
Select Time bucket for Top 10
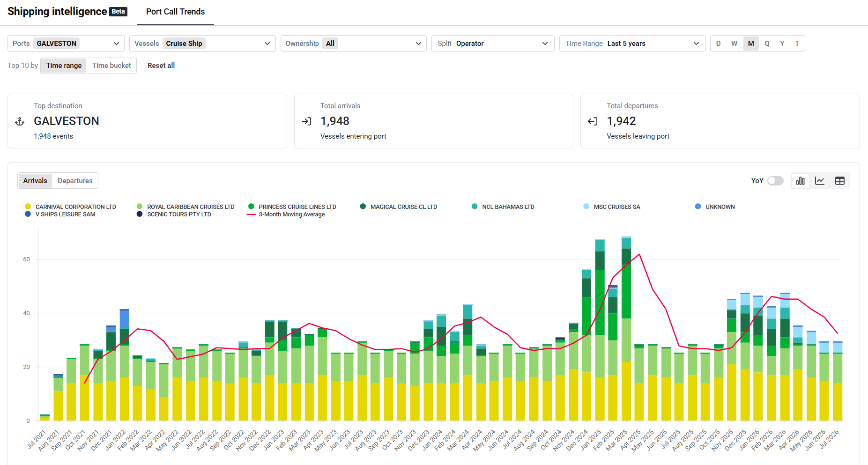click(111, 66)
